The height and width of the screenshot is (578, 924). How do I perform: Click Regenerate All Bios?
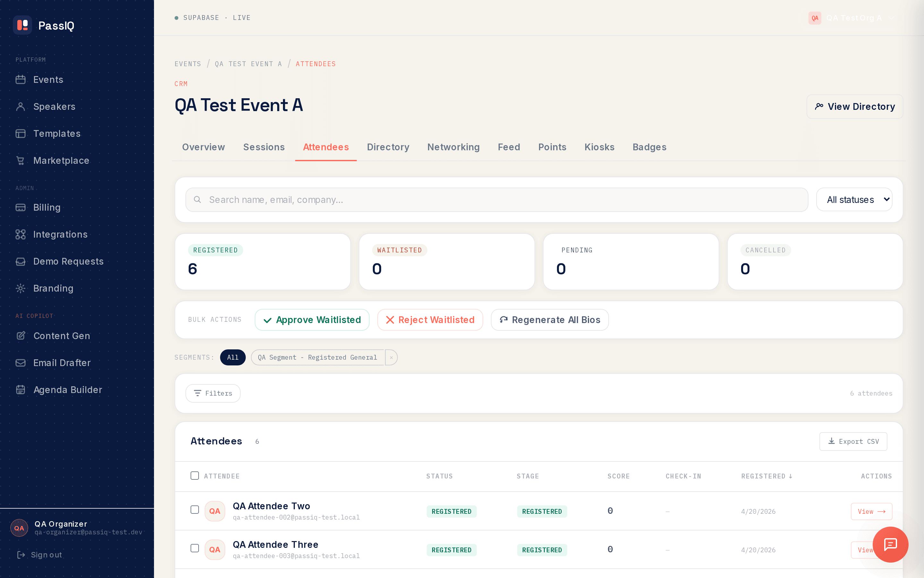(550, 320)
